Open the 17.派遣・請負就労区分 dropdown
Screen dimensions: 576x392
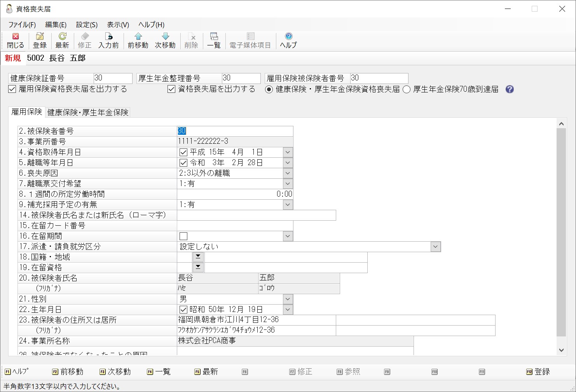click(x=436, y=247)
